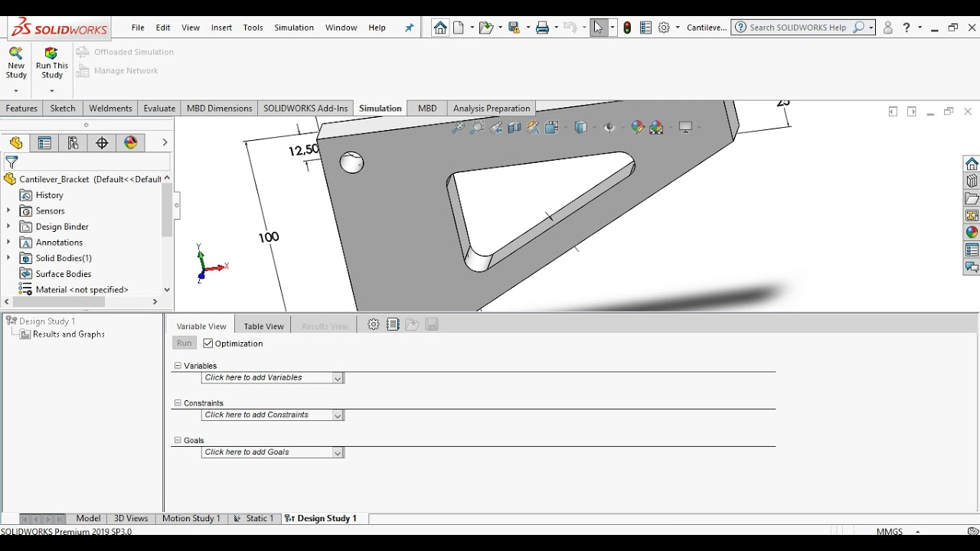Screen dimensions: 980x551
Task: Click the Print icon
Action: pos(542,28)
